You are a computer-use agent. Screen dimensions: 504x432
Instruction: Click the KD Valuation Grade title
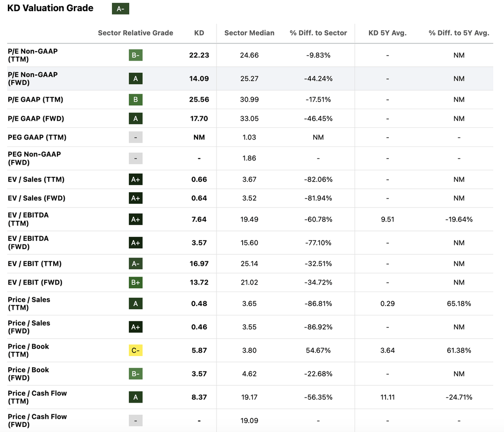coord(49,8)
